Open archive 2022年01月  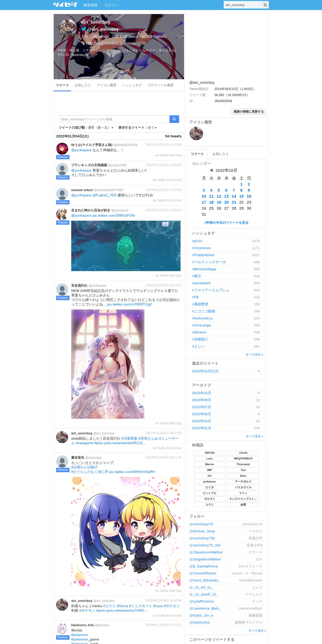[x=201, y=428]
